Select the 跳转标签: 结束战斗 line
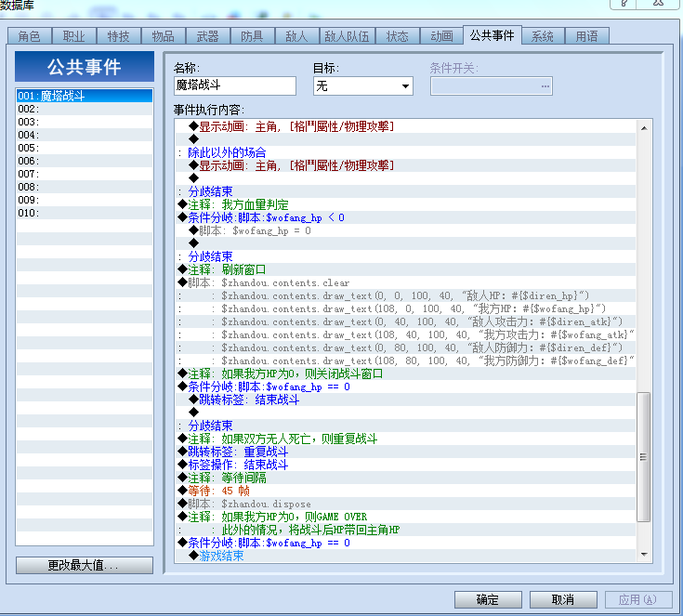This screenshot has height=616, width=683. (405, 400)
